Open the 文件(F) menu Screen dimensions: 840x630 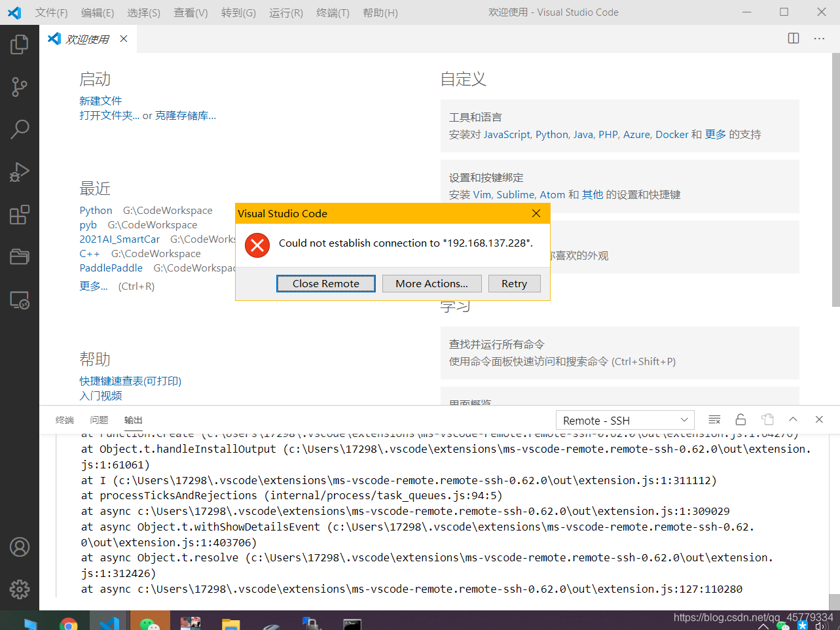(51, 12)
